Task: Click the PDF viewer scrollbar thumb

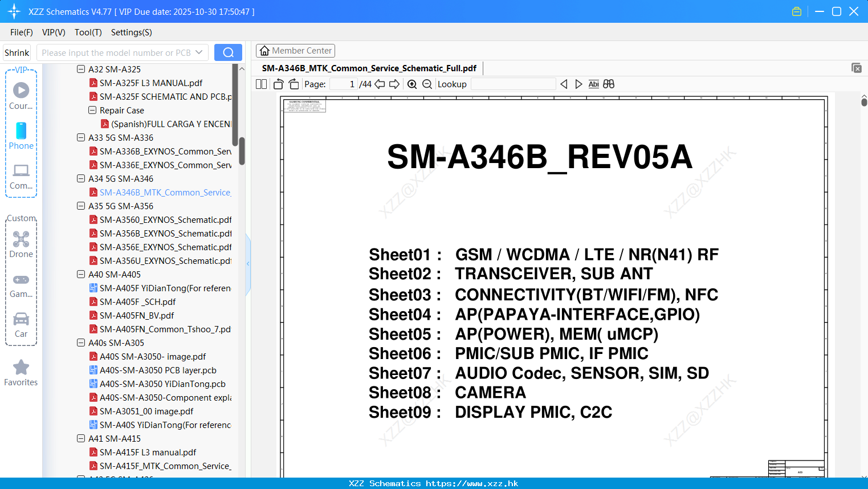Action: pyautogui.click(x=864, y=102)
